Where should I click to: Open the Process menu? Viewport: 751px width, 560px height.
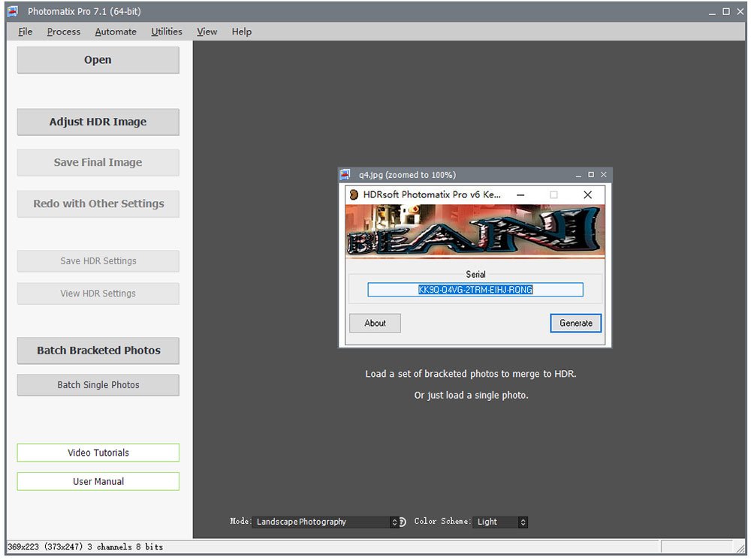[x=64, y=32]
